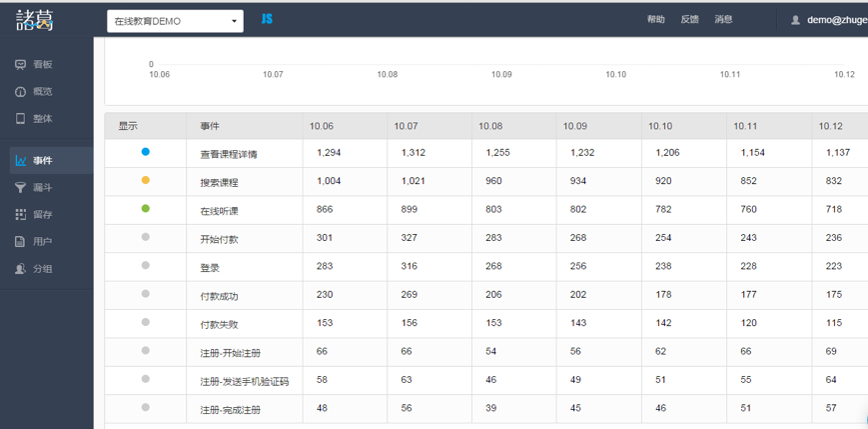The height and width of the screenshot is (429, 868).
Task: Toggle display dot for 查看课程详情
Action: click(x=146, y=151)
